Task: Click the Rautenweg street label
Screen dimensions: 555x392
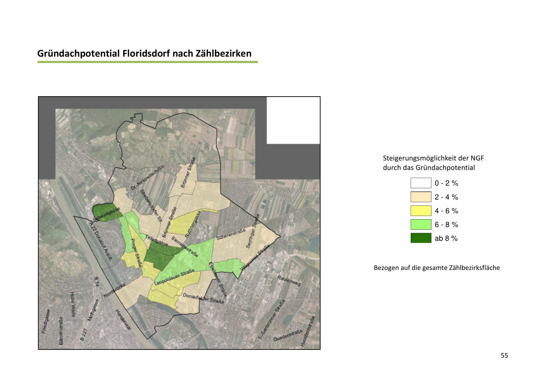Action: [x=289, y=281]
